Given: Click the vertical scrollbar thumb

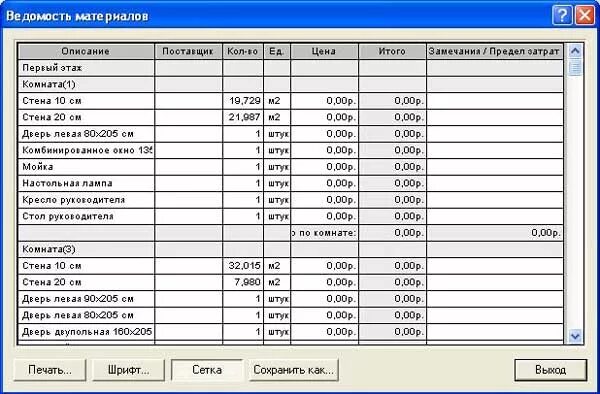Looking at the screenshot, I should coord(575,68).
